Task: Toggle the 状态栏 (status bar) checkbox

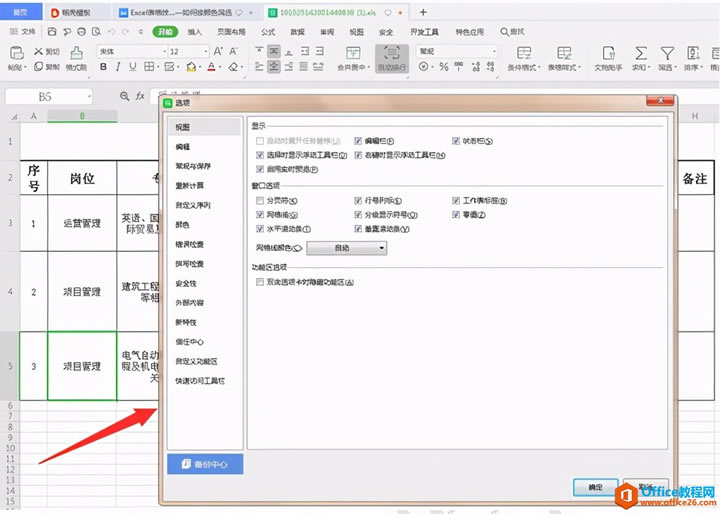Action: pos(456,141)
